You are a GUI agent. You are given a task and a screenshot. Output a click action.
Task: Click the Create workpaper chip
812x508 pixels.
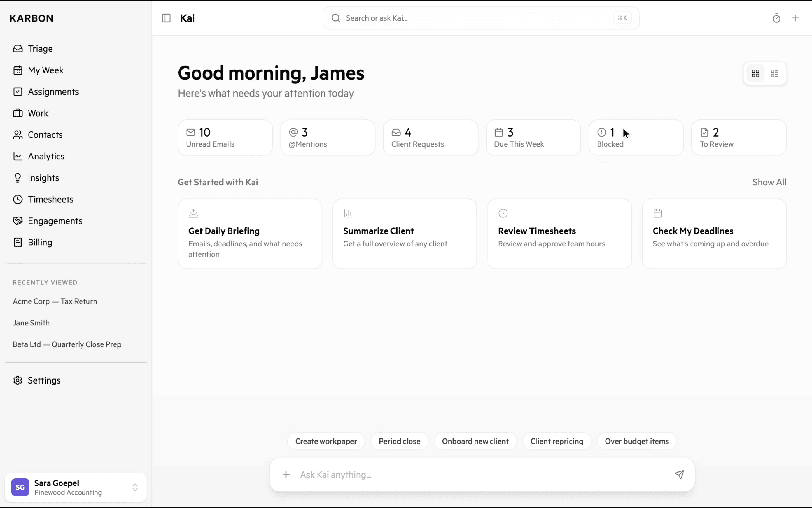point(326,441)
